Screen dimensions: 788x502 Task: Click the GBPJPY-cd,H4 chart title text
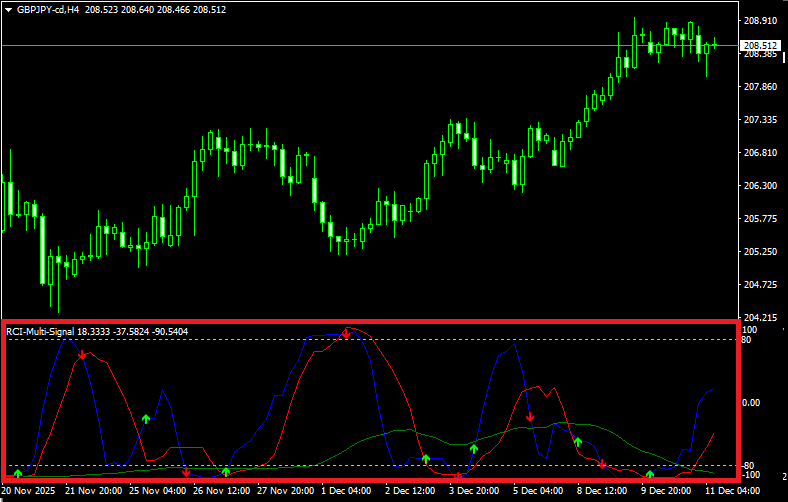point(50,9)
